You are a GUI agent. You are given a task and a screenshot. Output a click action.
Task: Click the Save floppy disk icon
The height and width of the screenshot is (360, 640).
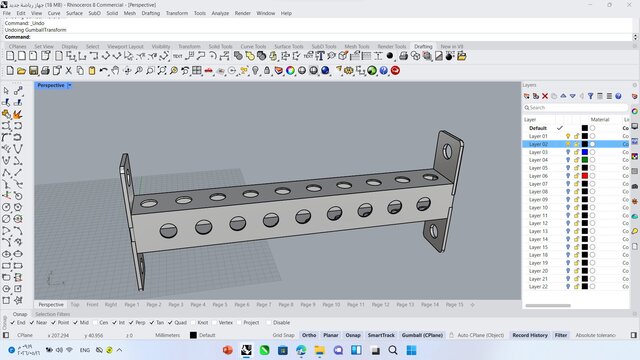(x=33, y=71)
